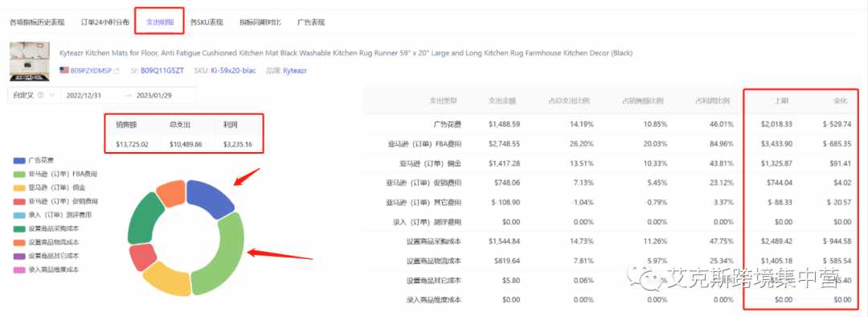The image size is (868, 317).
Task: Click the US flag marketplace icon
Action: pyautogui.click(x=64, y=70)
